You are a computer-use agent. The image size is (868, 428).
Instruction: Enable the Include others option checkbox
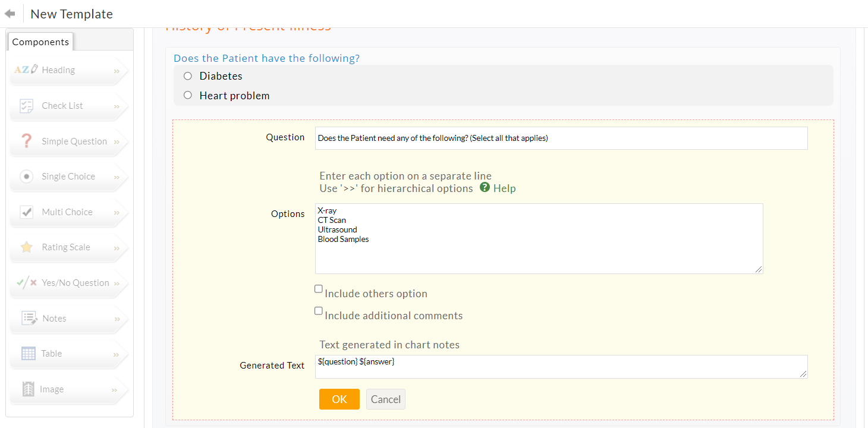point(319,289)
